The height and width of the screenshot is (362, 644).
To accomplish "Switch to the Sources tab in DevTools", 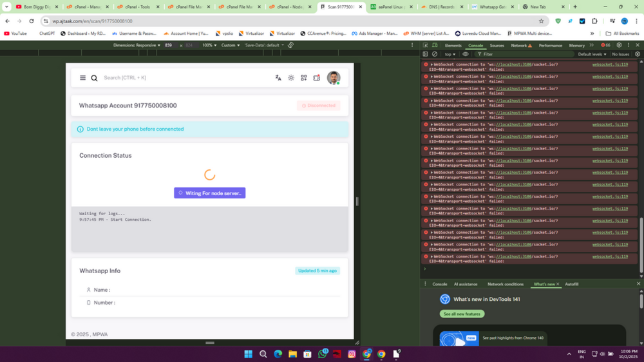I will coord(497,46).
